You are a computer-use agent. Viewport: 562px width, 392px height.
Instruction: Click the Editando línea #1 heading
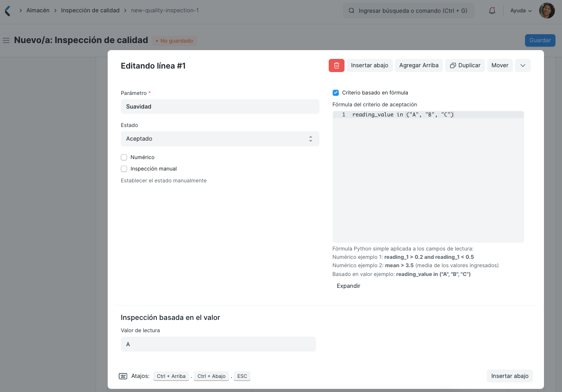pos(153,66)
